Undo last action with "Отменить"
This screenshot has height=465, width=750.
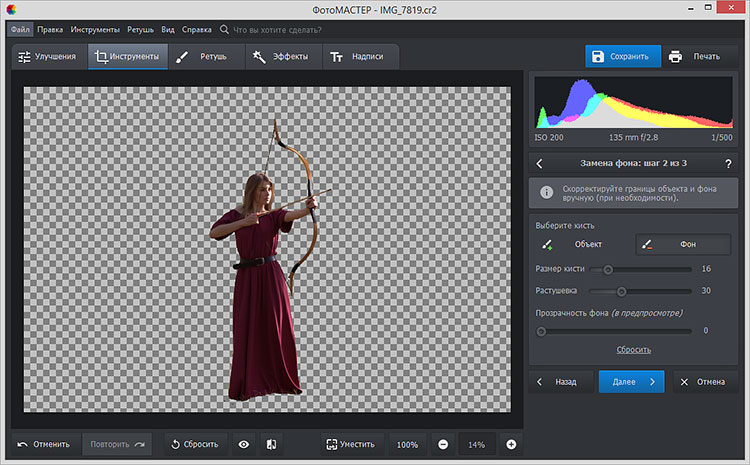pyautogui.click(x=44, y=444)
